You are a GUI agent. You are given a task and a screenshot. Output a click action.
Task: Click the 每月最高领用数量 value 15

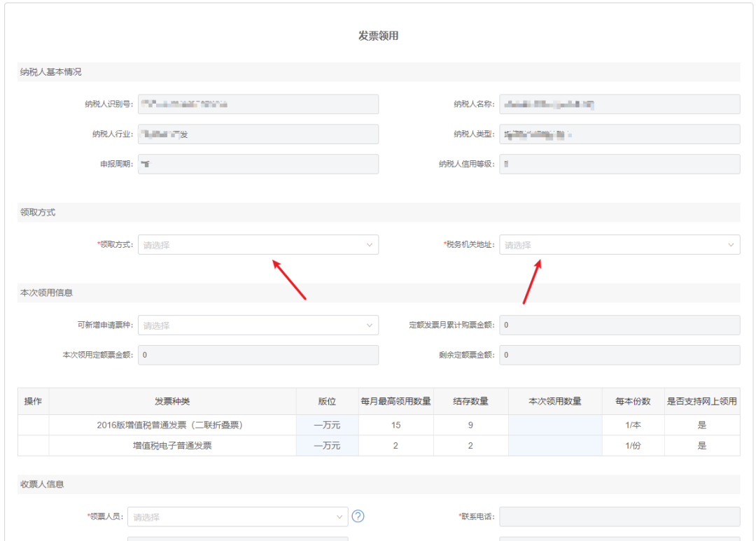[x=395, y=426]
